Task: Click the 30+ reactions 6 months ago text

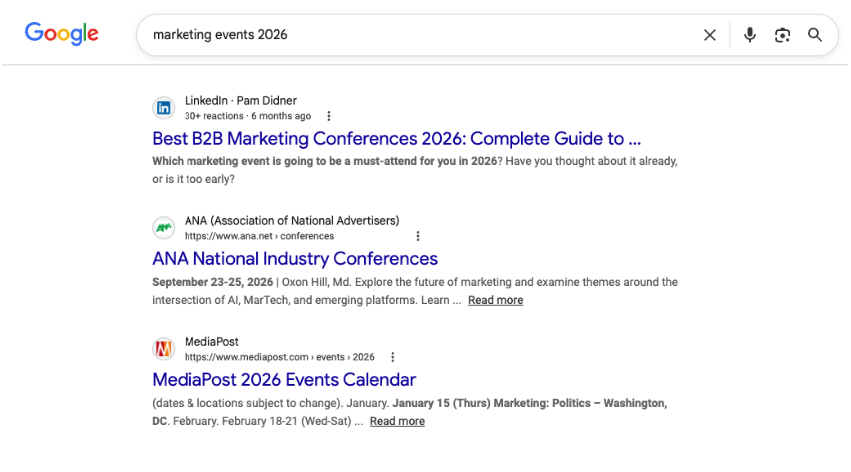Action: pos(248,116)
